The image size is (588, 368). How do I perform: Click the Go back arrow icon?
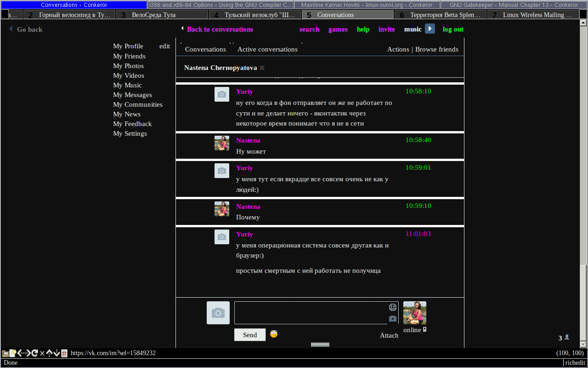point(11,29)
